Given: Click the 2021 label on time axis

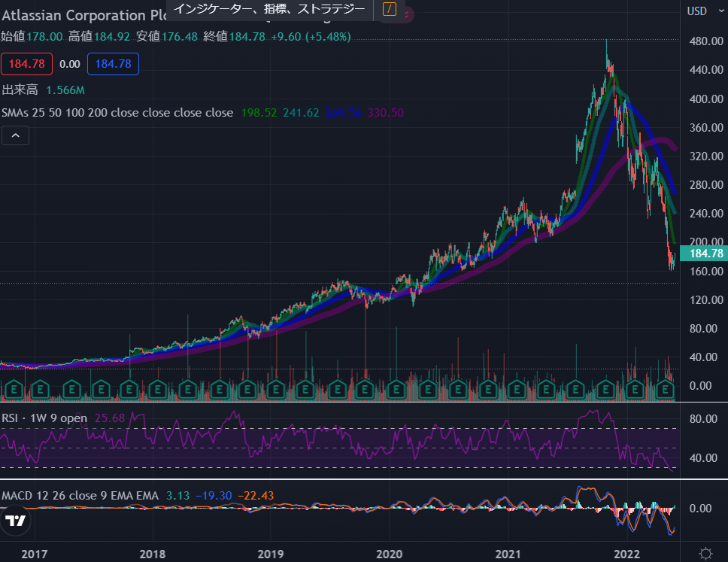Looking at the screenshot, I should (x=508, y=554).
